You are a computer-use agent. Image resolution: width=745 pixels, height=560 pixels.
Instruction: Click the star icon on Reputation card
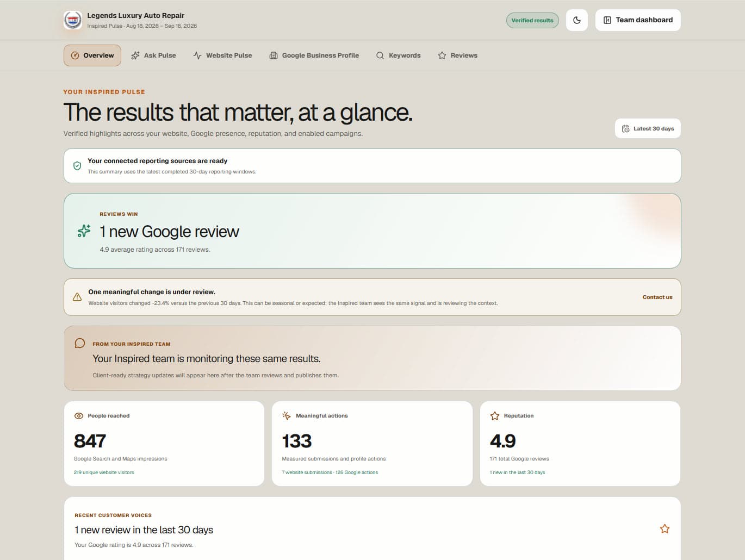pos(495,416)
